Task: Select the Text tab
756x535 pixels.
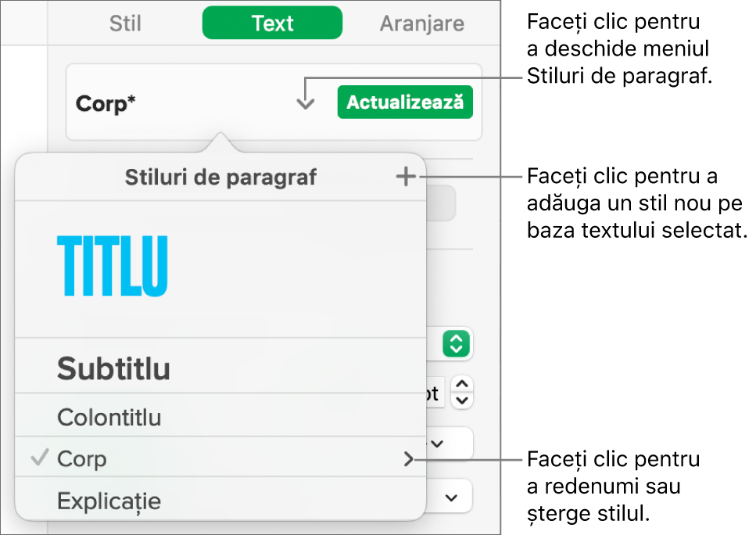Action: pos(272,23)
